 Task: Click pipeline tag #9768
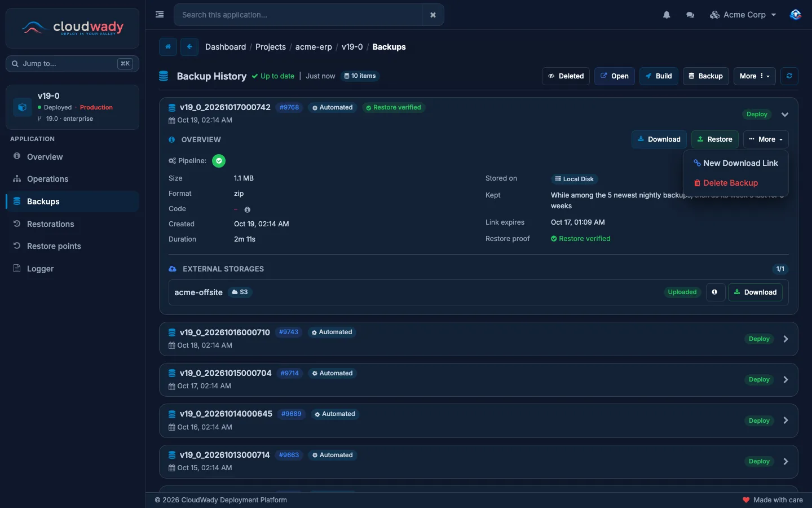[x=289, y=107]
